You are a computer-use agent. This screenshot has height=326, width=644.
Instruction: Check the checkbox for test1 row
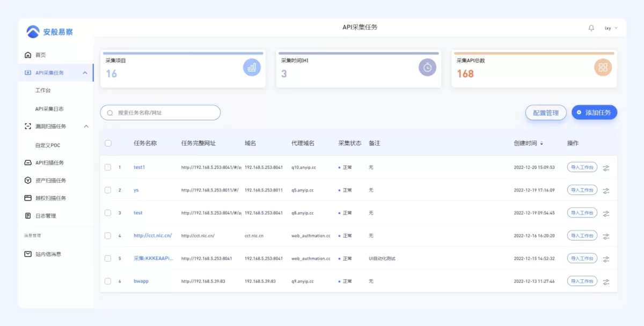[x=108, y=167]
